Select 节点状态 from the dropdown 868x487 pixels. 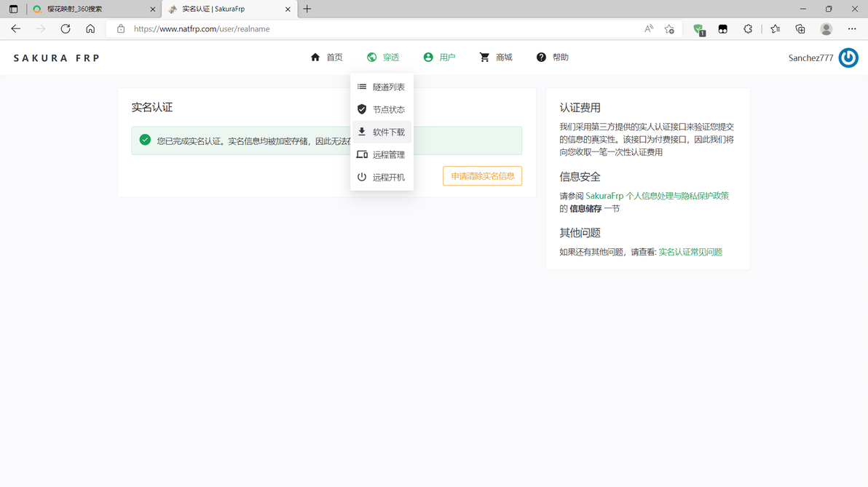(382, 110)
